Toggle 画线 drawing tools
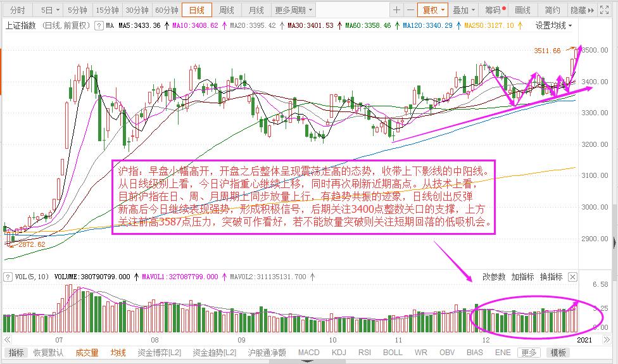The image size is (618, 364). (x=522, y=10)
